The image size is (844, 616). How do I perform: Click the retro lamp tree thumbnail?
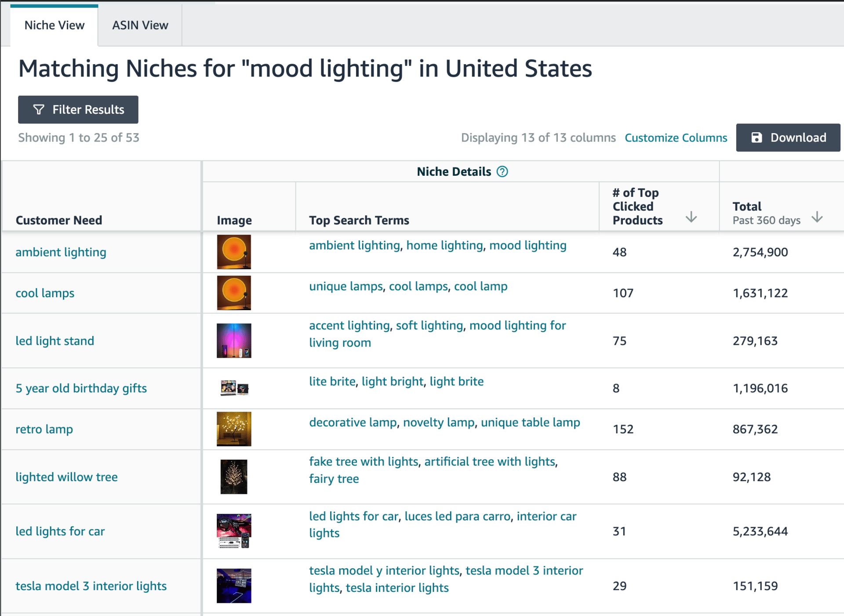(x=234, y=429)
